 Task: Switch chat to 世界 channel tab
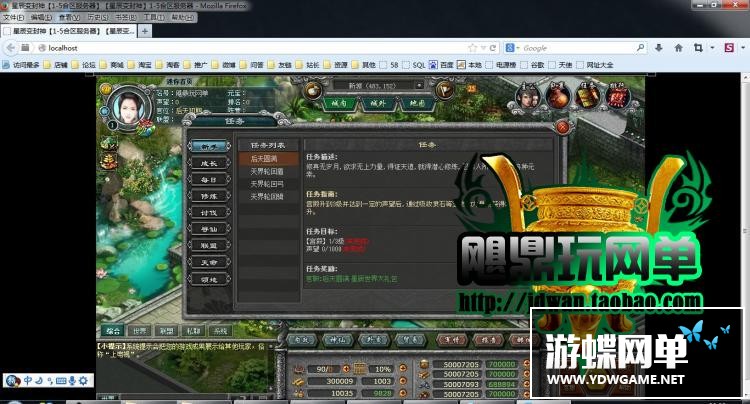(x=140, y=330)
